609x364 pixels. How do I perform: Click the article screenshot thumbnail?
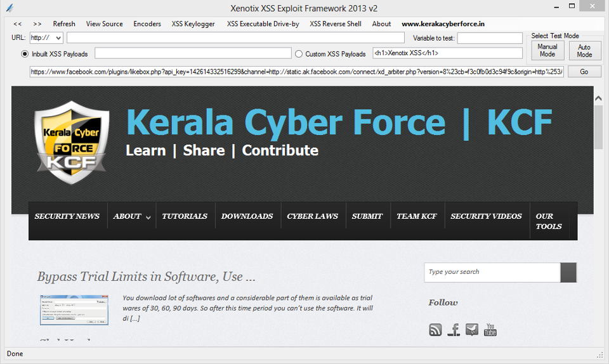74,309
